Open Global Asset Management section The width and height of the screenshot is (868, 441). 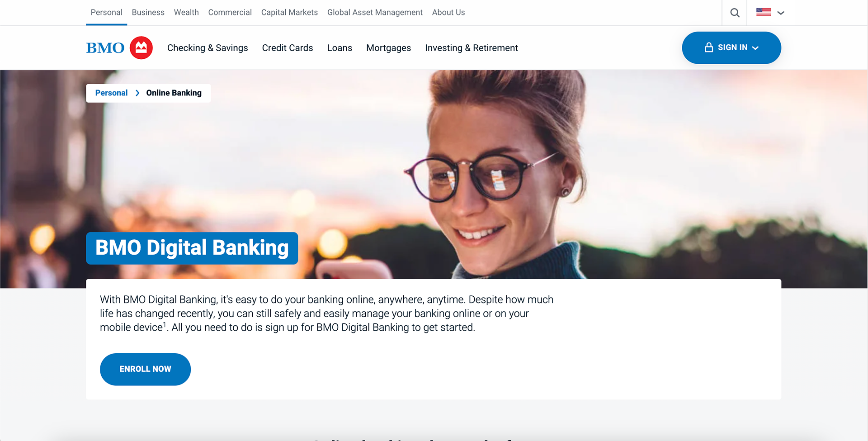tap(375, 13)
